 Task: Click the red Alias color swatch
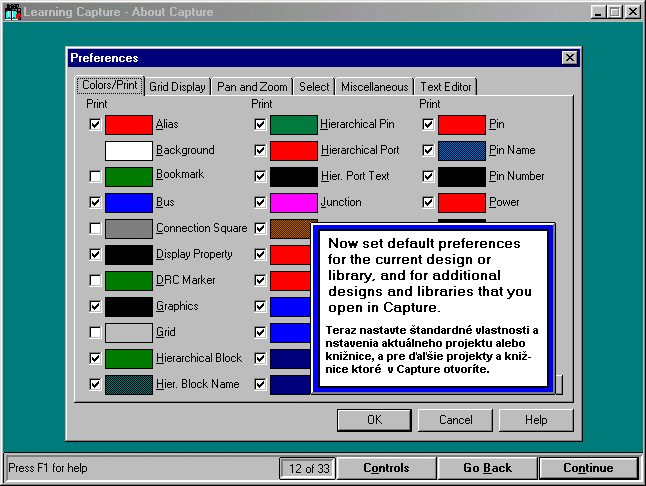click(128, 125)
